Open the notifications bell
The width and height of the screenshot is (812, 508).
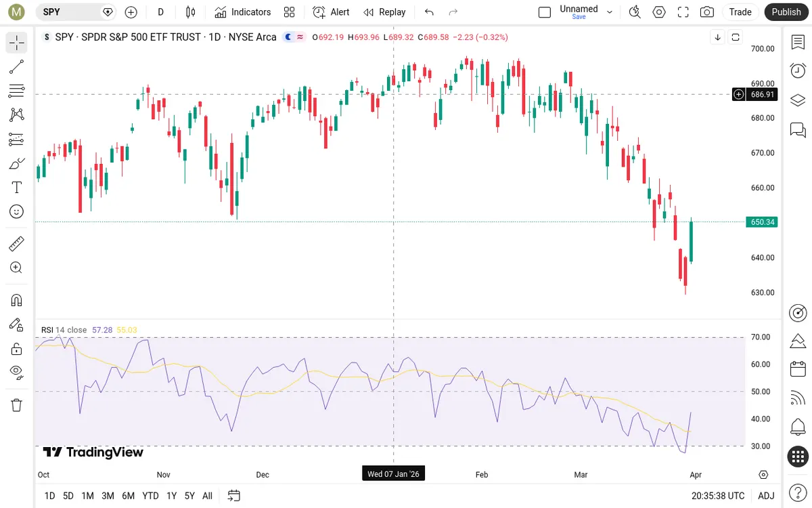tap(798, 427)
